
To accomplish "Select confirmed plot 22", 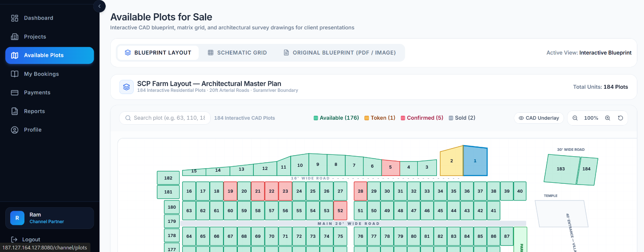I will coord(272,191).
